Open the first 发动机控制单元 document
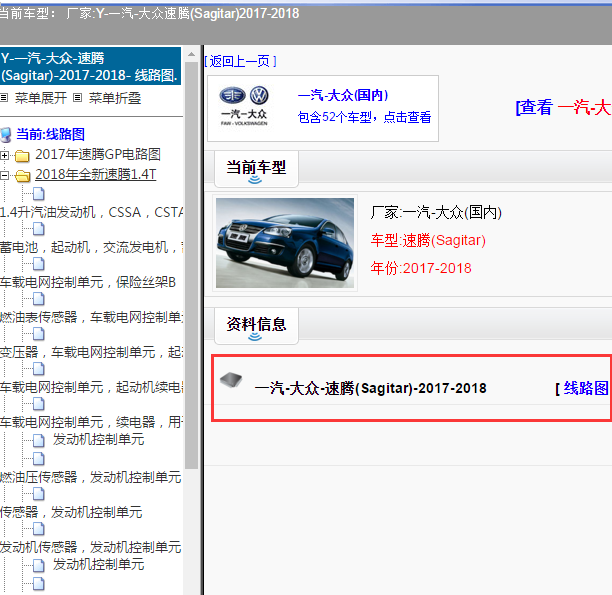This screenshot has width=612, height=595. [99, 439]
